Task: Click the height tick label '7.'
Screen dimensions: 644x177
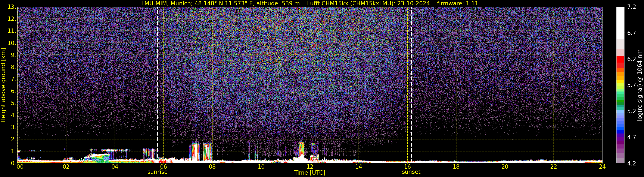Action: (x=13, y=79)
